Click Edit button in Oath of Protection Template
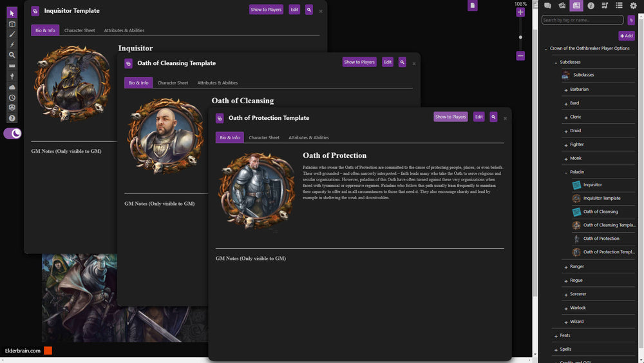644x363 pixels. [x=478, y=117]
